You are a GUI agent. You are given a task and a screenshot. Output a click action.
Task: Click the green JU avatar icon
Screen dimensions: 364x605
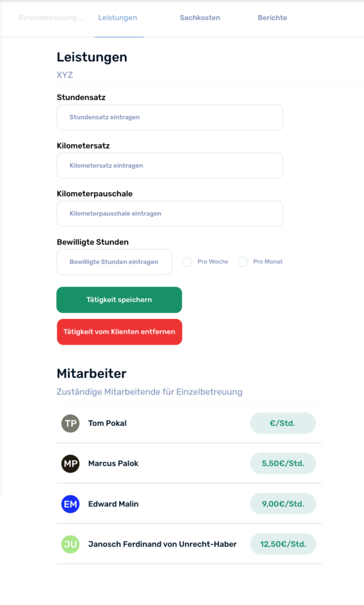click(70, 544)
